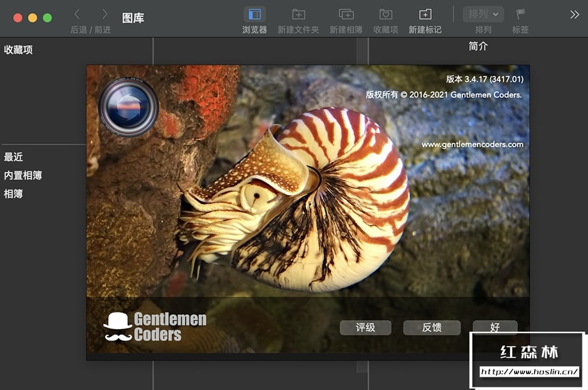Image resolution: width=588 pixels, height=390 pixels.
Task: Select Recent (最近) in the sidebar
Action: click(x=14, y=157)
